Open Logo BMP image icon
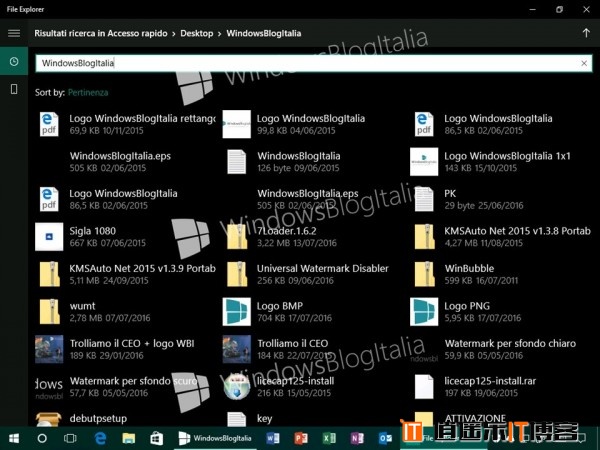Image resolution: width=600 pixels, height=450 pixels. (x=236, y=312)
